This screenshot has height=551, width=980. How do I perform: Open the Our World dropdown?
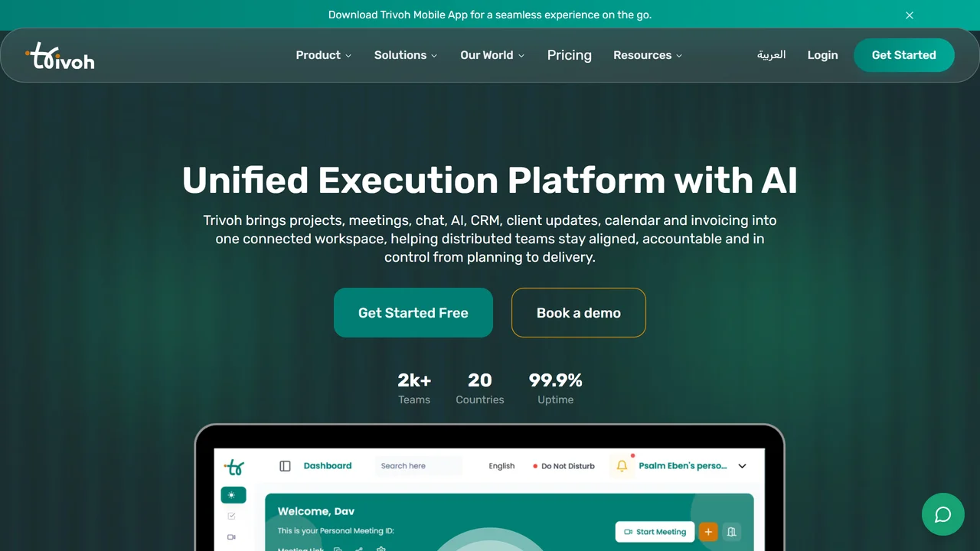click(492, 55)
